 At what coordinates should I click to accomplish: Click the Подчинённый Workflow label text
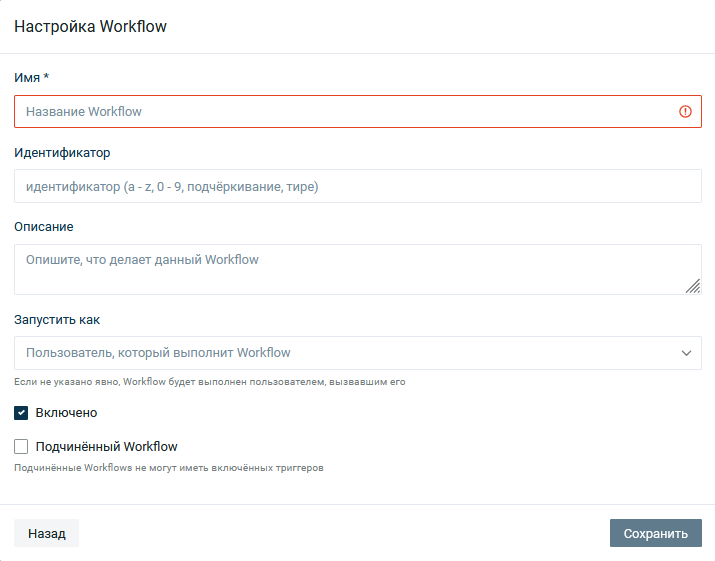point(107,447)
